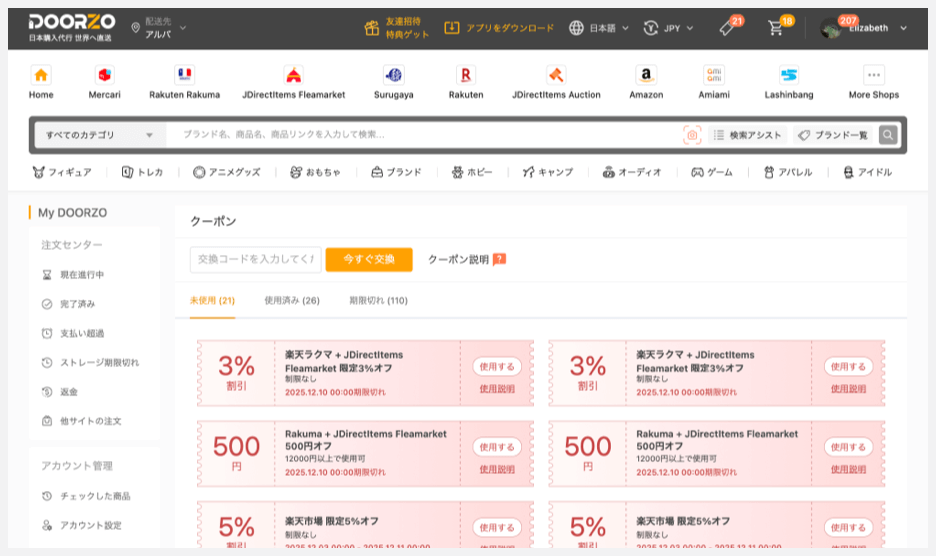Image resolution: width=936 pixels, height=556 pixels.
Task: Select the おもちゃ category
Action: (x=315, y=172)
